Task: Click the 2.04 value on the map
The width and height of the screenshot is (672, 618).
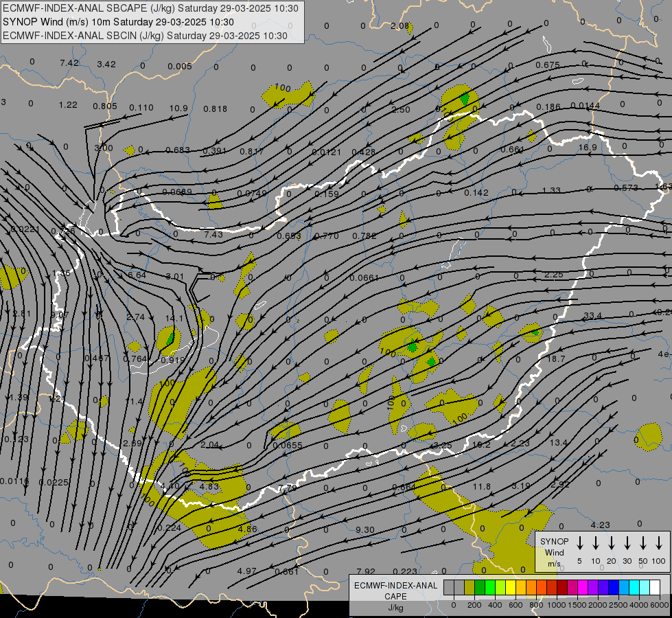Action: tap(210, 445)
